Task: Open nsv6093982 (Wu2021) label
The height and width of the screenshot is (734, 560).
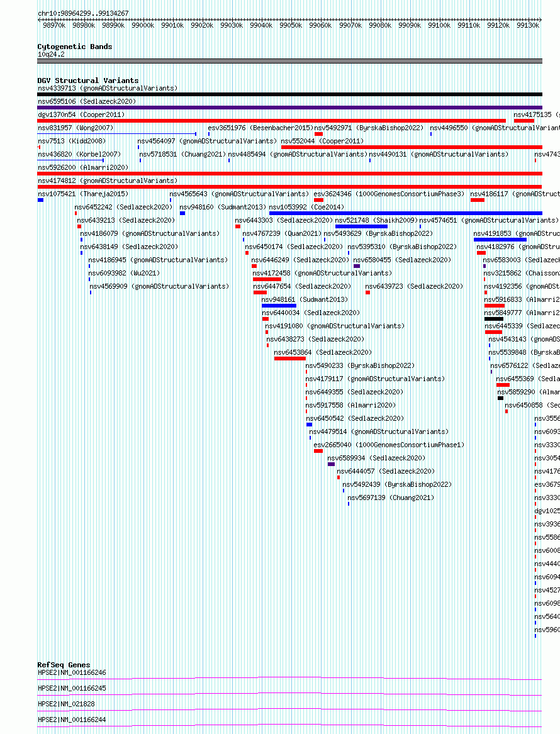Action: tap(125, 272)
